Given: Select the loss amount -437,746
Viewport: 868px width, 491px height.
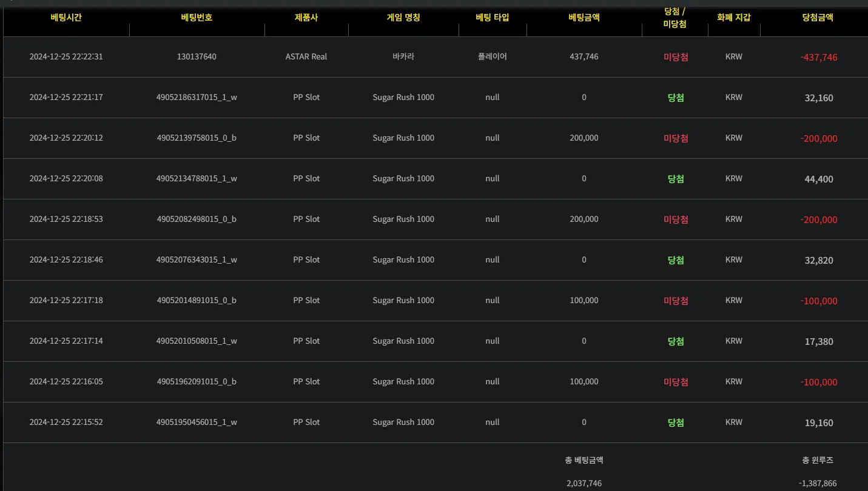Looking at the screenshot, I should click(819, 58).
